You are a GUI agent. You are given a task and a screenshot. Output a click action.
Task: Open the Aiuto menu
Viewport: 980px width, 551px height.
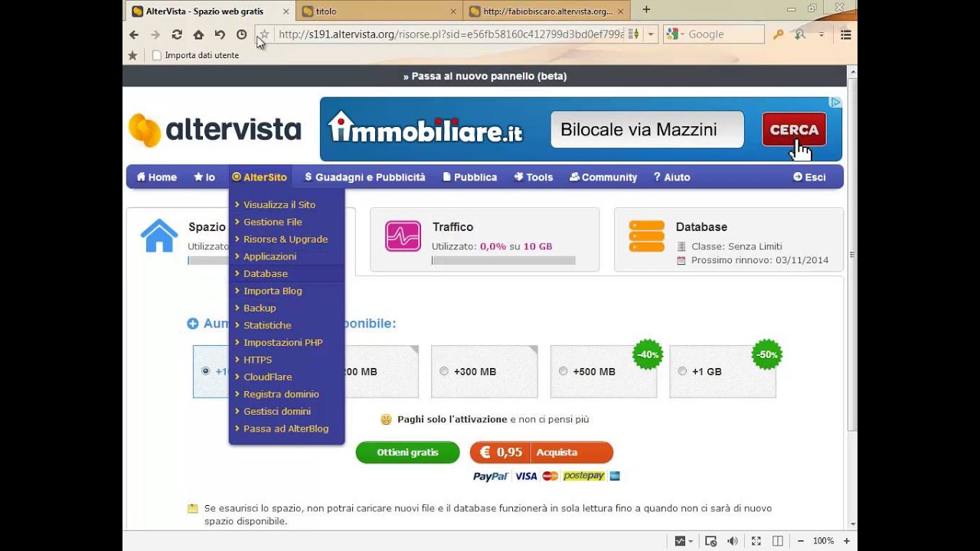671,177
